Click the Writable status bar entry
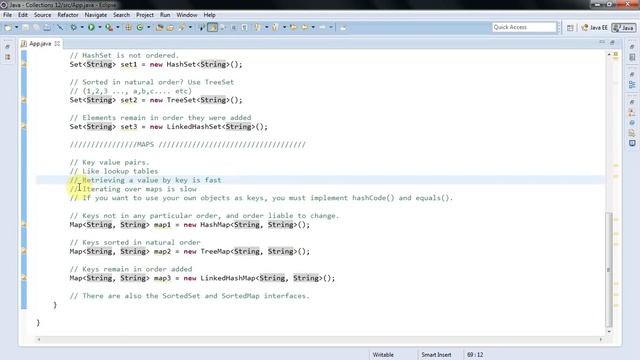Screen dimensions: 640x360 383,355
